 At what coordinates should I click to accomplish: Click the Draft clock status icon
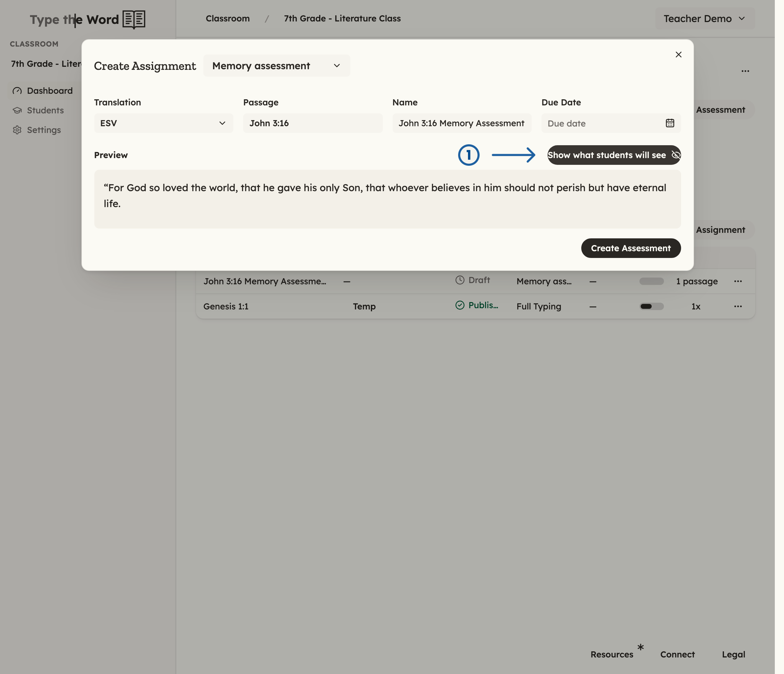click(460, 280)
